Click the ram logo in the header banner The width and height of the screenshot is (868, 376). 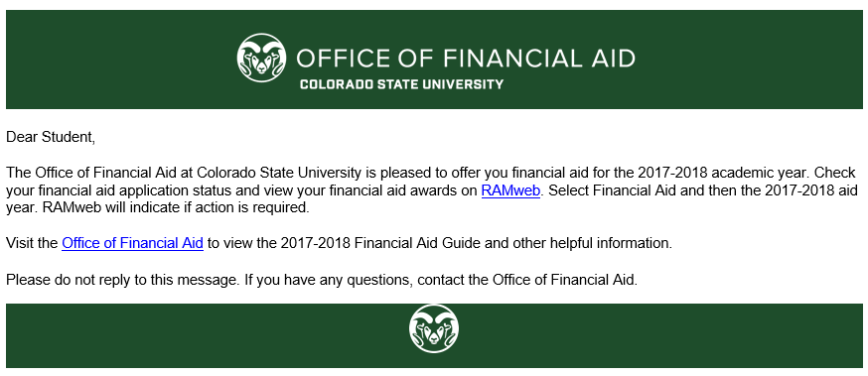point(261,58)
